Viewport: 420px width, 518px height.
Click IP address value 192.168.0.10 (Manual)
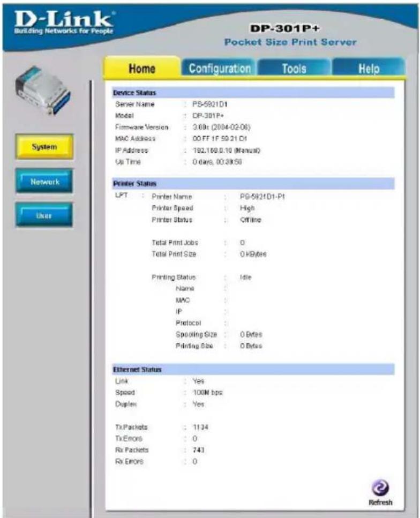227,151
